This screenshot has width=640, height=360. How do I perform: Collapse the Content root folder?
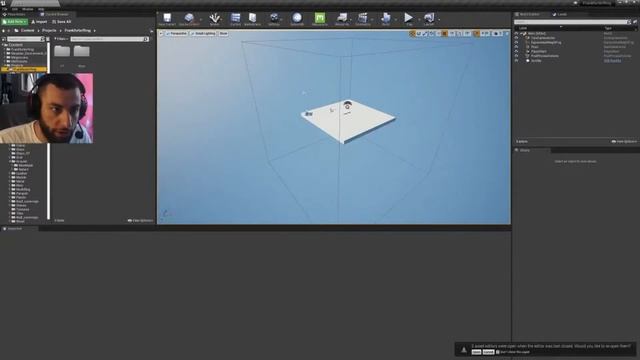(x=3, y=45)
